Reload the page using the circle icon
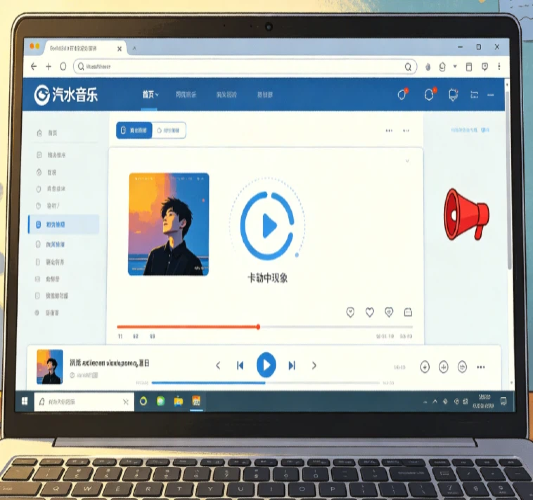Image resolution: width=533 pixels, height=500 pixels. click(x=63, y=67)
